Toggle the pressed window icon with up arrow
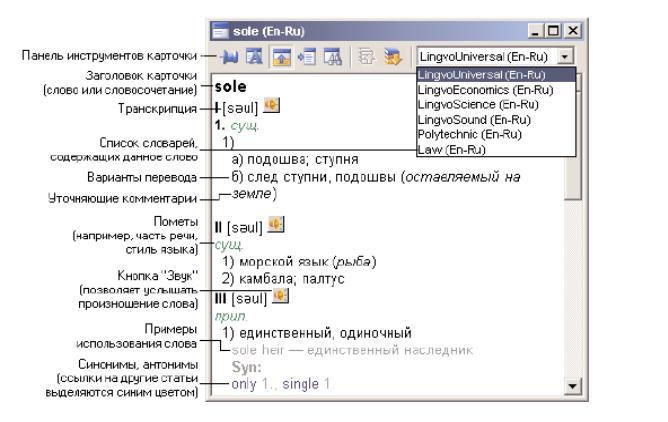The width and height of the screenshot is (668, 422). point(281,57)
